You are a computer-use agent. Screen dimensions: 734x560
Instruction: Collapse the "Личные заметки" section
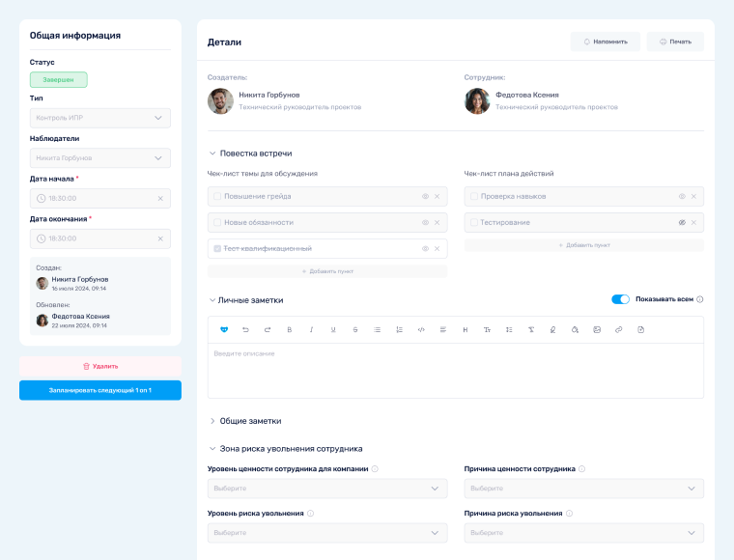click(212, 300)
